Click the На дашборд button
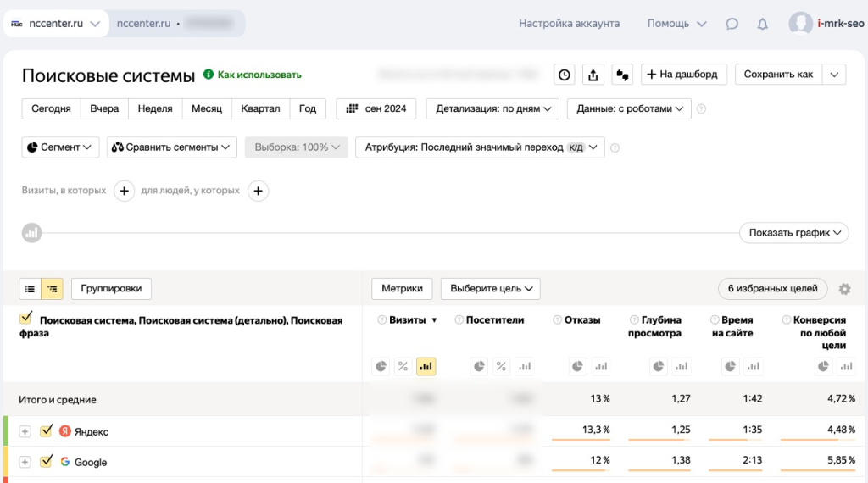868x483 pixels. pyautogui.click(x=683, y=75)
